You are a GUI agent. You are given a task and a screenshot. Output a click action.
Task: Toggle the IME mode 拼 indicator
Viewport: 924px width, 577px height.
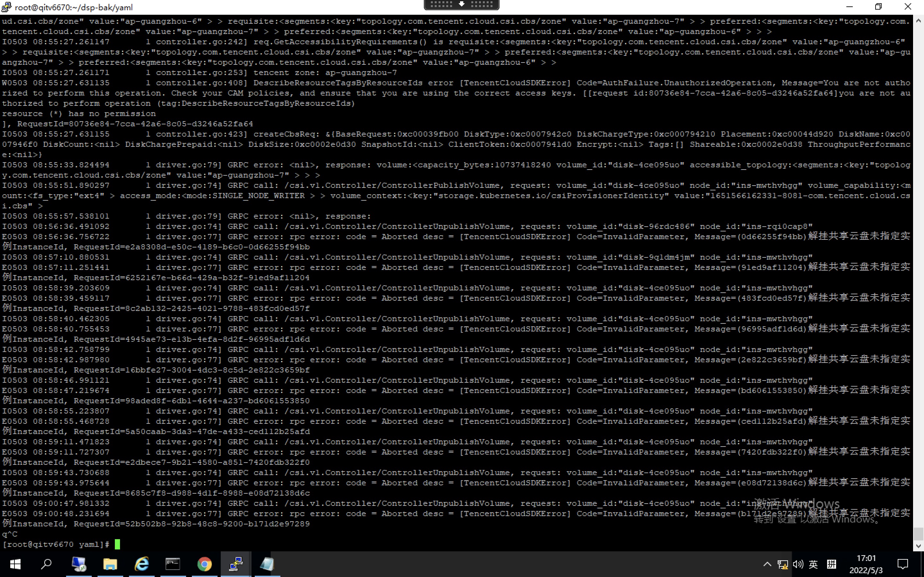pyautogui.click(x=831, y=564)
